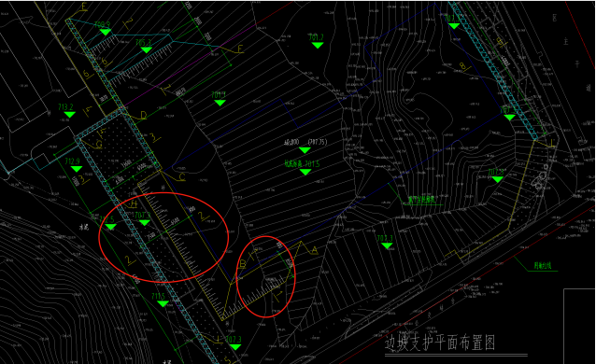This screenshot has height=364, width=596.
Task: Click the yellow point label A
Action: (315, 250)
